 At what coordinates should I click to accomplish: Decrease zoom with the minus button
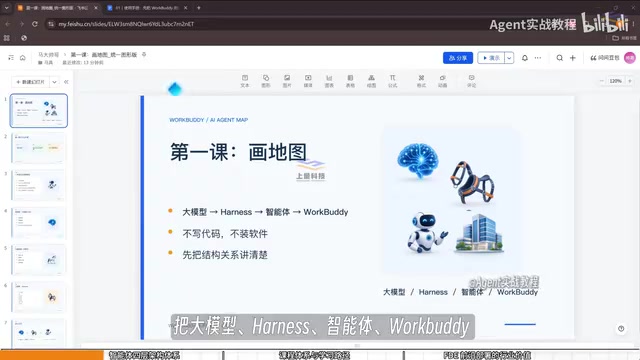(x=602, y=81)
